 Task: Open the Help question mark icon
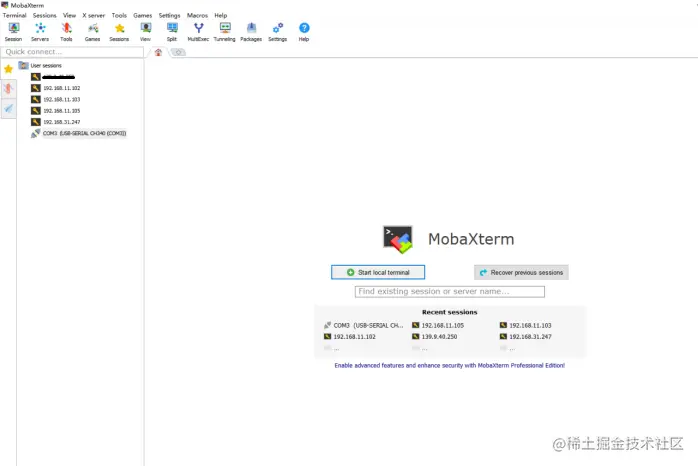click(304, 32)
